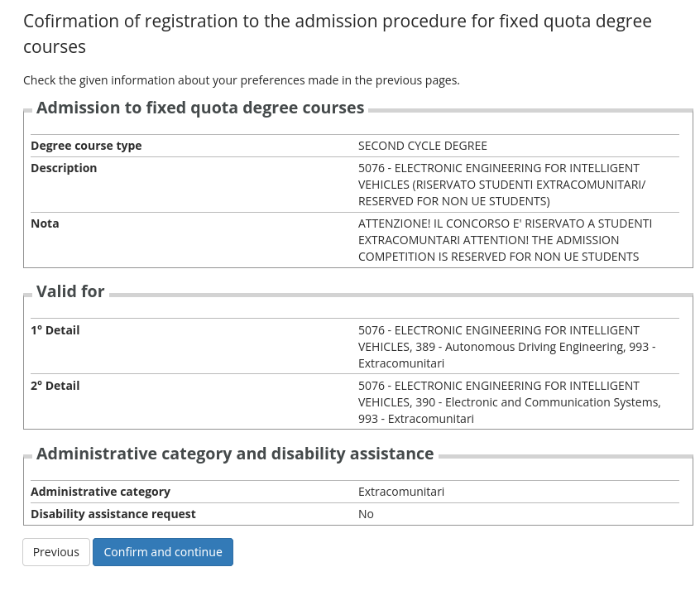Viewport: 700px width, 591px height.
Task: Go back with the Previous button
Action: 56,552
